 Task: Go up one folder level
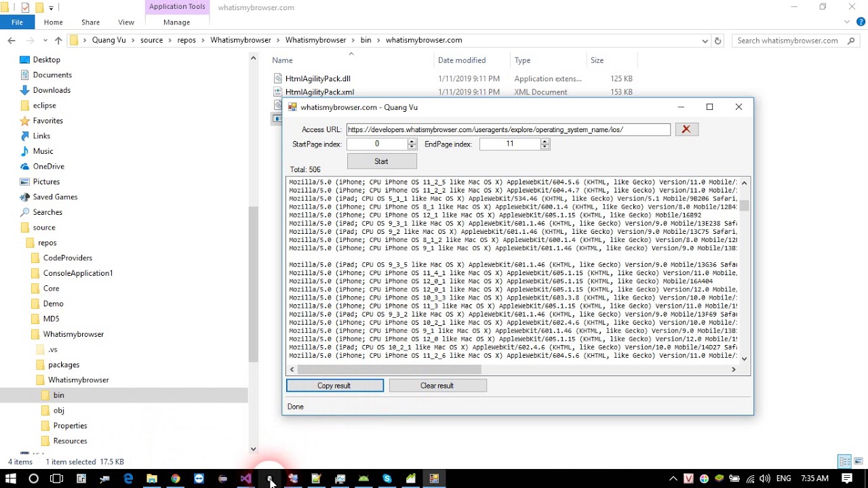click(x=58, y=41)
